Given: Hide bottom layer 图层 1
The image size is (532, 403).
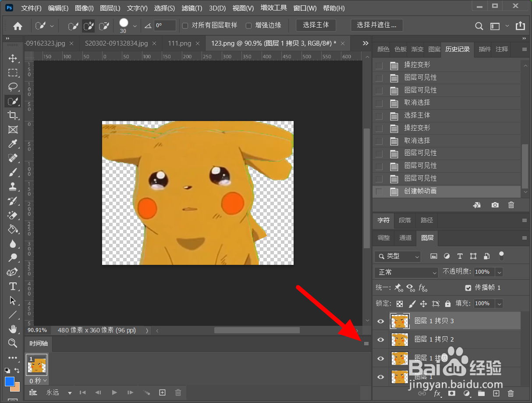Looking at the screenshot, I should tap(380, 377).
